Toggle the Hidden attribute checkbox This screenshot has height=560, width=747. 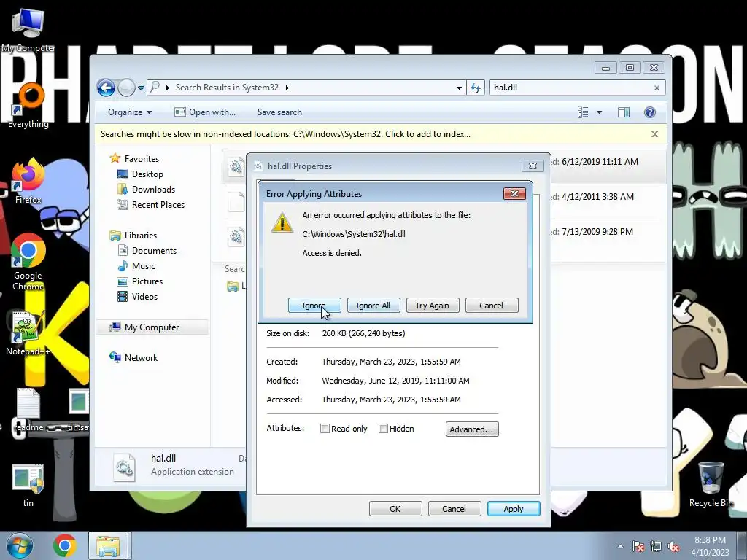[383, 429]
